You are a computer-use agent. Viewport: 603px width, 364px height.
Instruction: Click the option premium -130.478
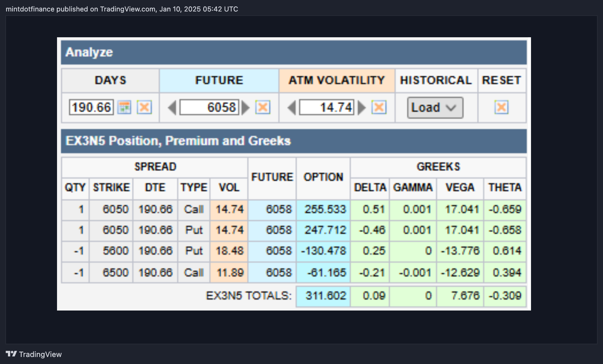tap(323, 251)
